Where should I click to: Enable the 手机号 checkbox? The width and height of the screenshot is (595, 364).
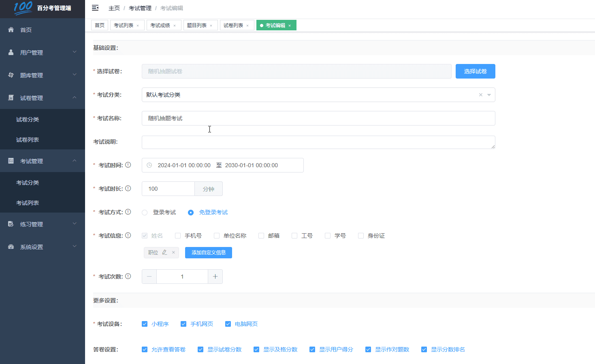point(177,235)
